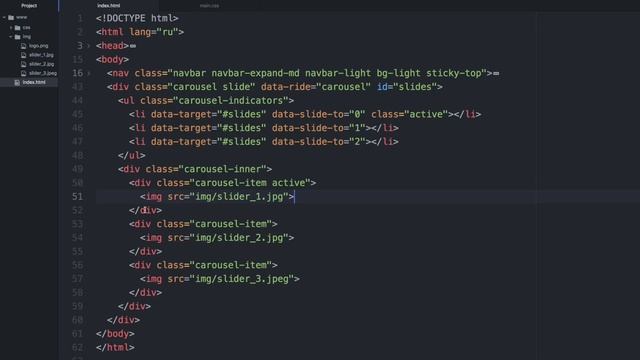The image size is (640, 360).
Task: Click the lang="ru" attribute on line 2
Action: click(x=154, y=32)
